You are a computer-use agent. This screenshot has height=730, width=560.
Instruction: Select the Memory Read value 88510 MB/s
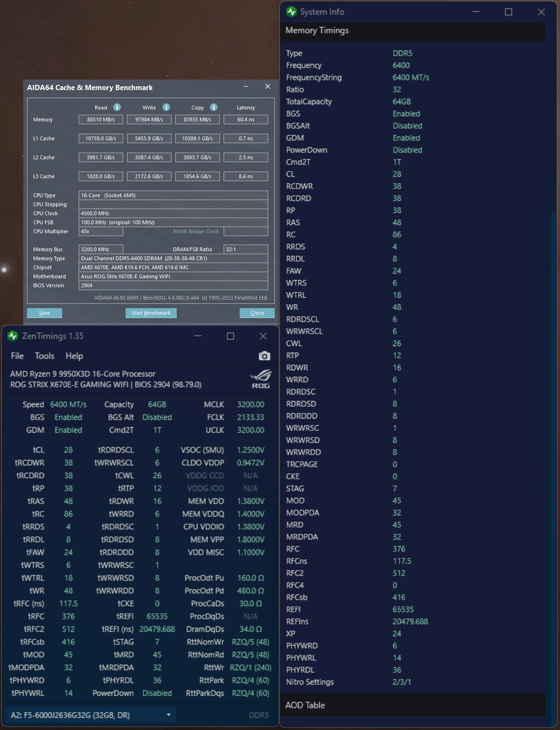[x=101, y=119]
